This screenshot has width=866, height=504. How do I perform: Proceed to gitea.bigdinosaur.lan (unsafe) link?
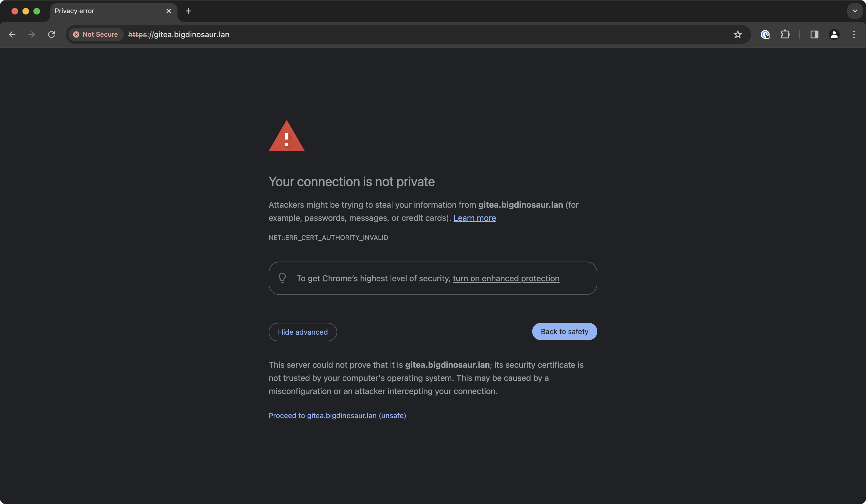[x=337, y=415]
